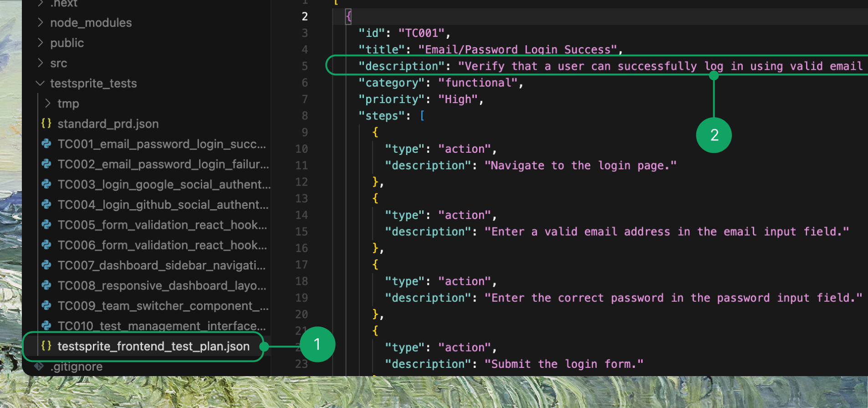Click Python icon of TC002_email_password_login_failure file
The image size is (868, 408).
pos(46,164)
